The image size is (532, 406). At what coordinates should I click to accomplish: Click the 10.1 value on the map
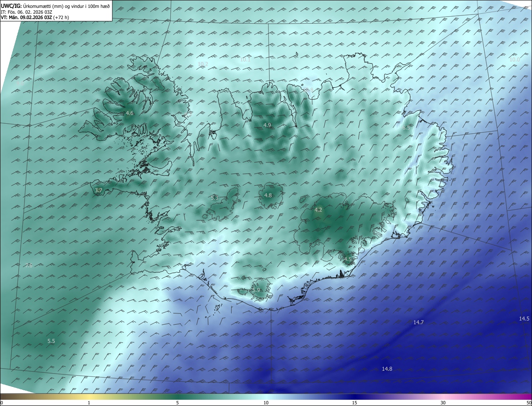coord(245,59)
